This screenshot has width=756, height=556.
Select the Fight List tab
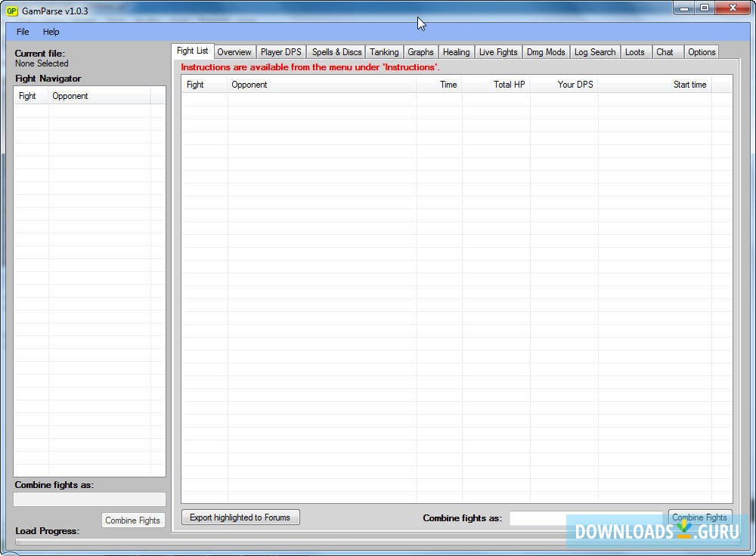[192, 51]
